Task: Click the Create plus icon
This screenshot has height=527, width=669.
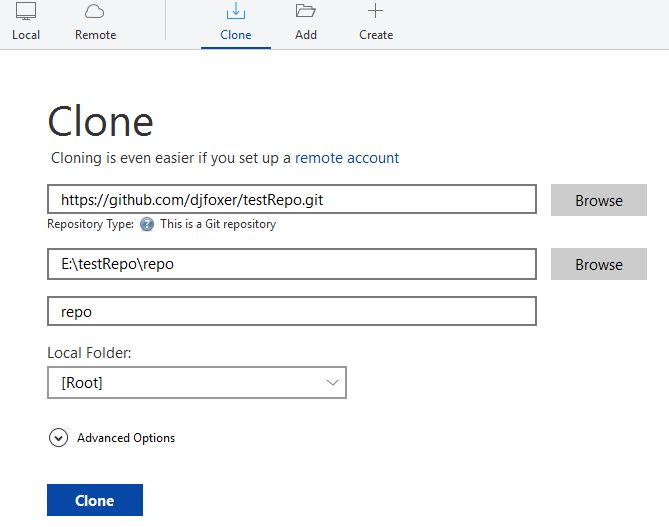Action: [375, 12]
